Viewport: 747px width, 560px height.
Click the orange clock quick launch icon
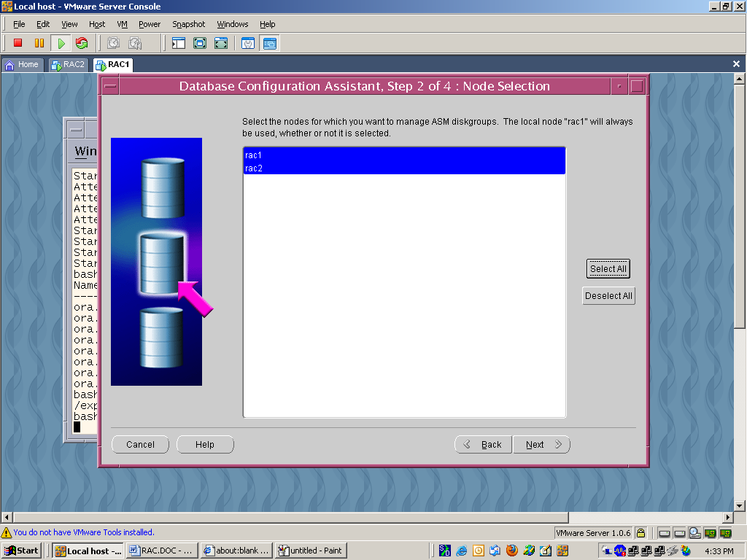(479, 551)
